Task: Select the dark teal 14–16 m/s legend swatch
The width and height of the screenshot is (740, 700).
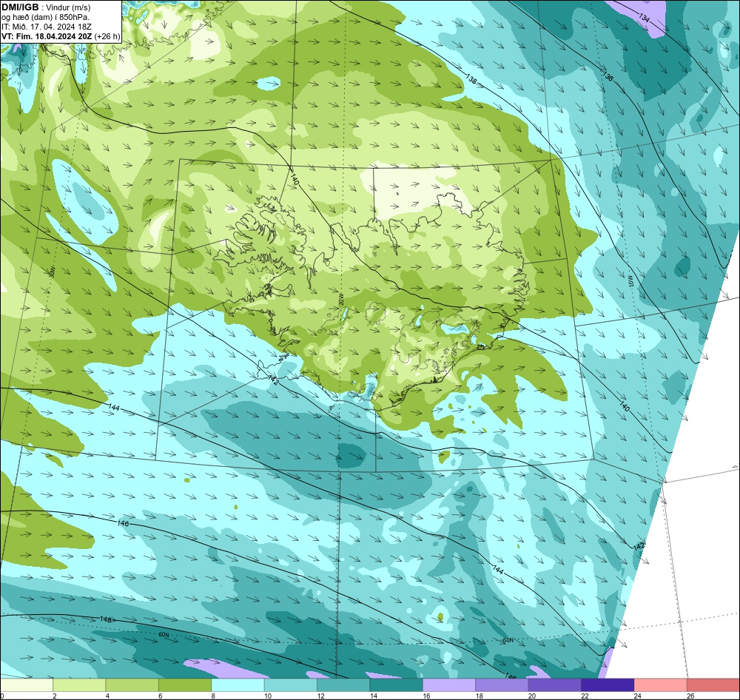Action: click(x=397, y=685)
